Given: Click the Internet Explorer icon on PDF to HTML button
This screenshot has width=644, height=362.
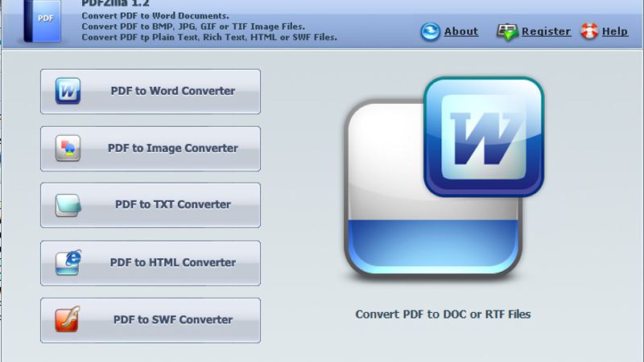Looking at the screenshot, I should tap(68, 262).
